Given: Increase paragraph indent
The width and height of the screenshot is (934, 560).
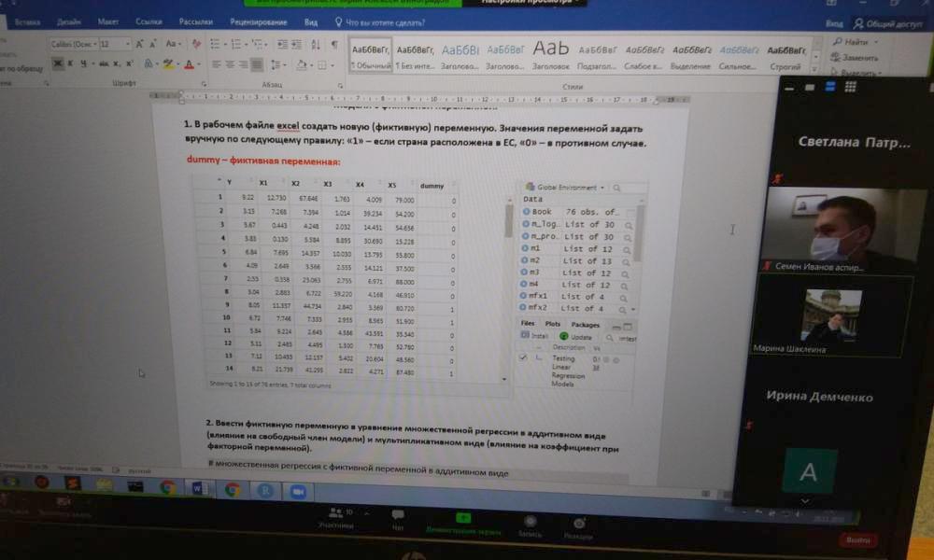Looking at the screenshot, I should coord(297,45).
